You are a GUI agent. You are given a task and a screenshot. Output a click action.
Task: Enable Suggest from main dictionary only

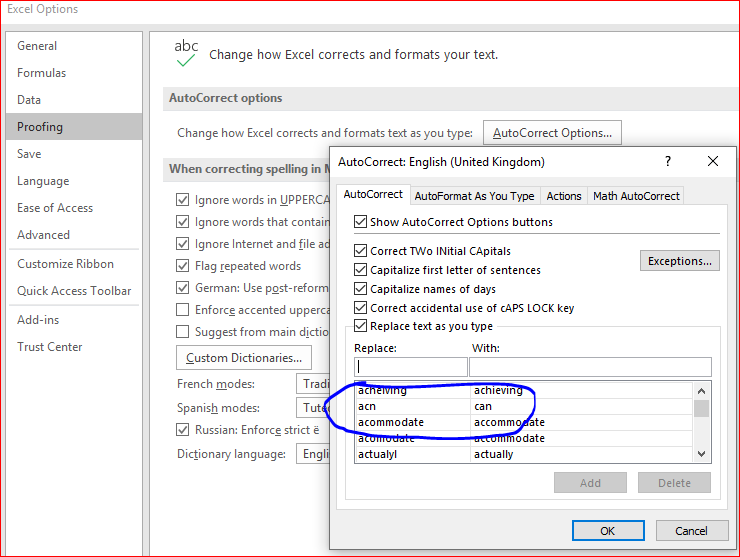(x=182, y=332)
